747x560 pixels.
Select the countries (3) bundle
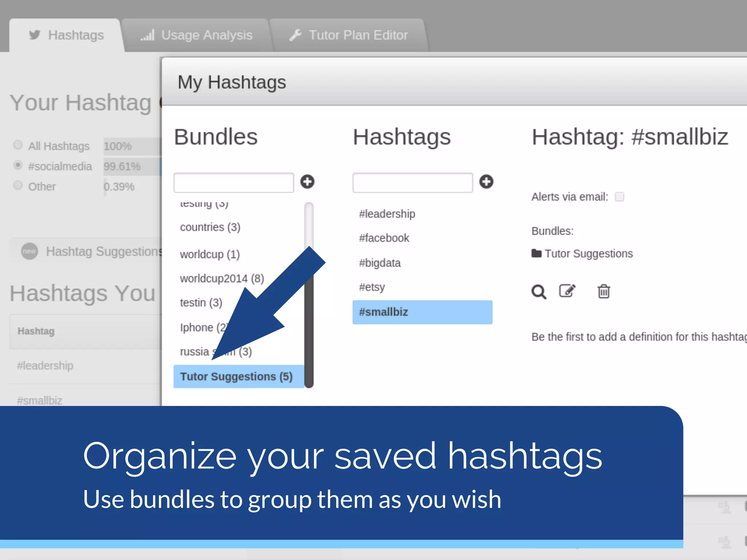pyautogui.click(x=210, y=227)
